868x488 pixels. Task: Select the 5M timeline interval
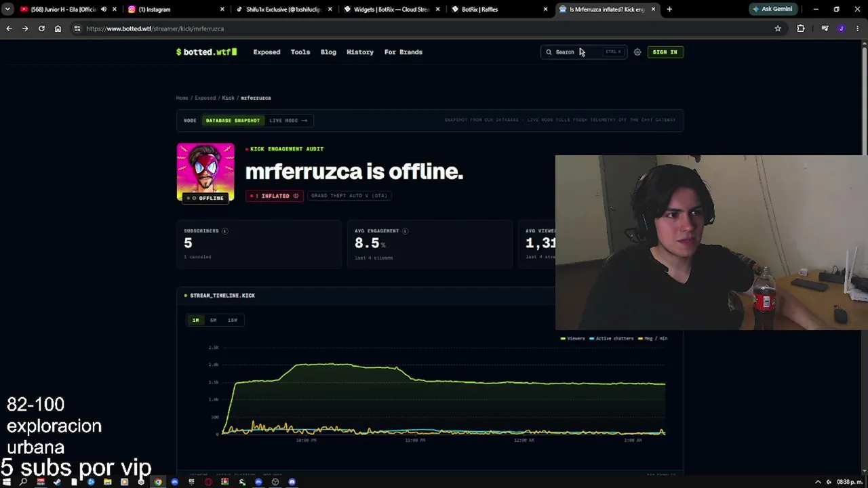pos(213,321)
